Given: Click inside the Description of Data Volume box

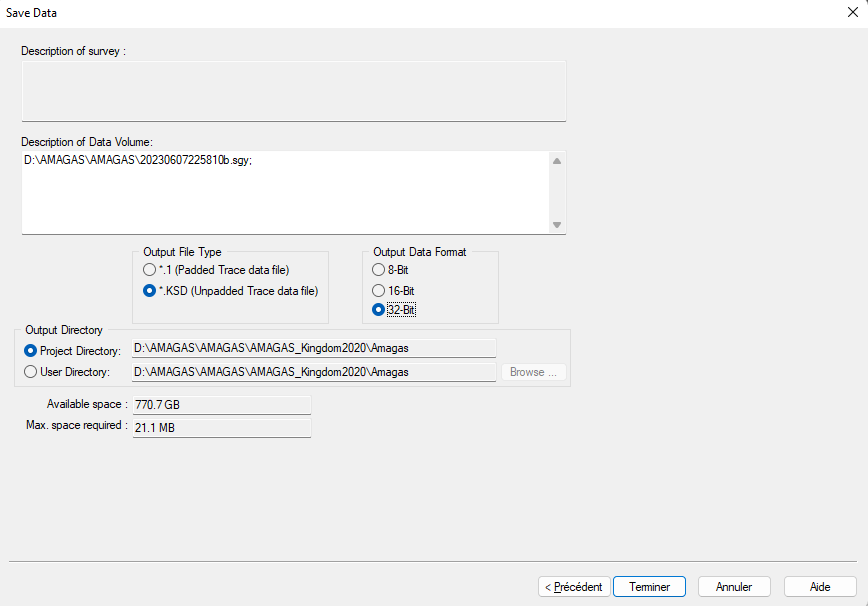Looking at the screenshot, I should point(284,192).
